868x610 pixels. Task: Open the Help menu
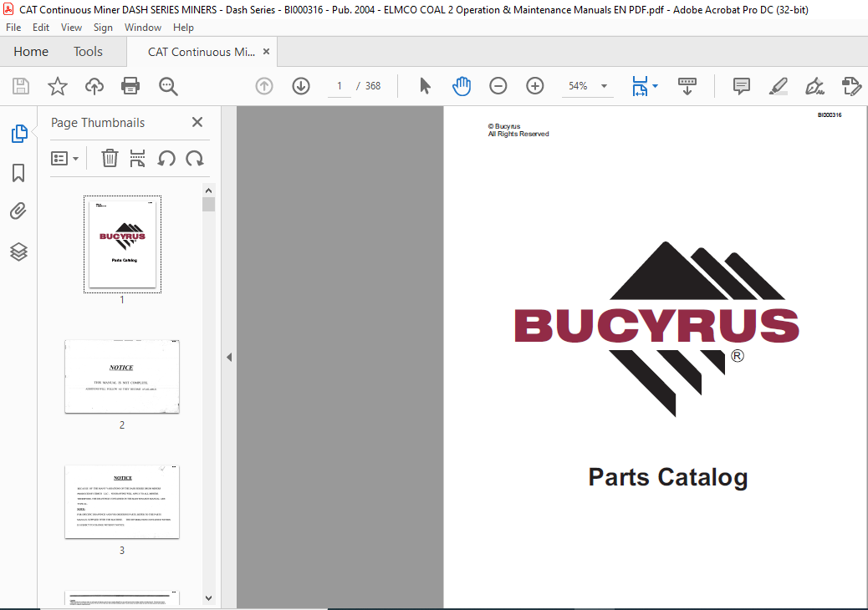pyautogui.click(x=183, y=28)
